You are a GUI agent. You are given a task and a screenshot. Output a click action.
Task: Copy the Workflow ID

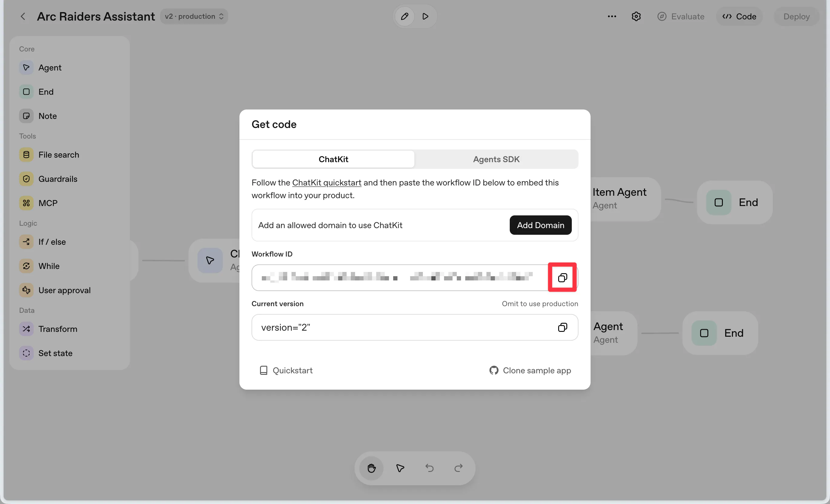pyautogui.click(x=562, y=277)
